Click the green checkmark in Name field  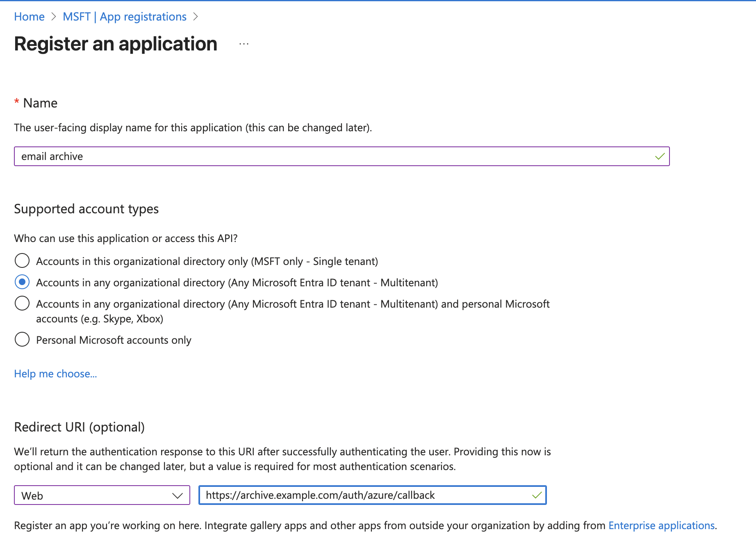660,156
